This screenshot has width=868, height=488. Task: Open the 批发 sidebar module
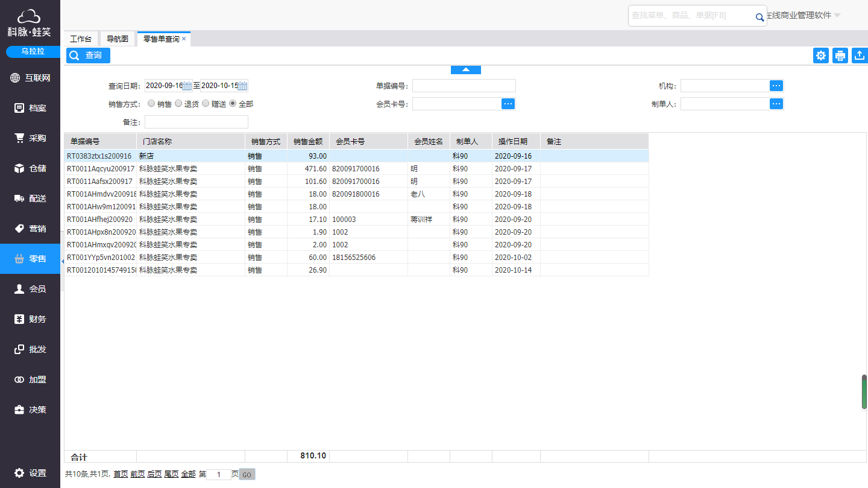[x=30, y=349]
